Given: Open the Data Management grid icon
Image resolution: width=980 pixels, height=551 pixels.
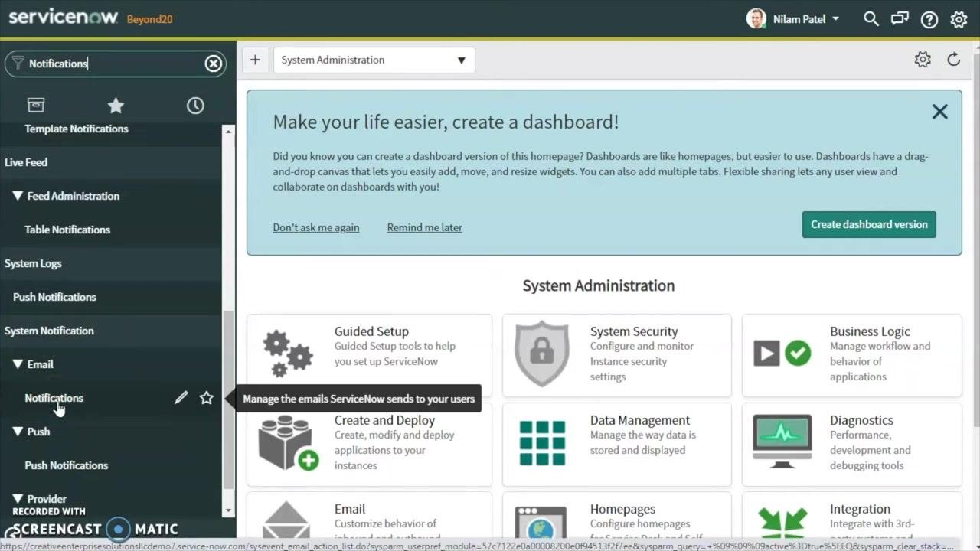Looking at the screenshot, I should (x=542, y=442).
